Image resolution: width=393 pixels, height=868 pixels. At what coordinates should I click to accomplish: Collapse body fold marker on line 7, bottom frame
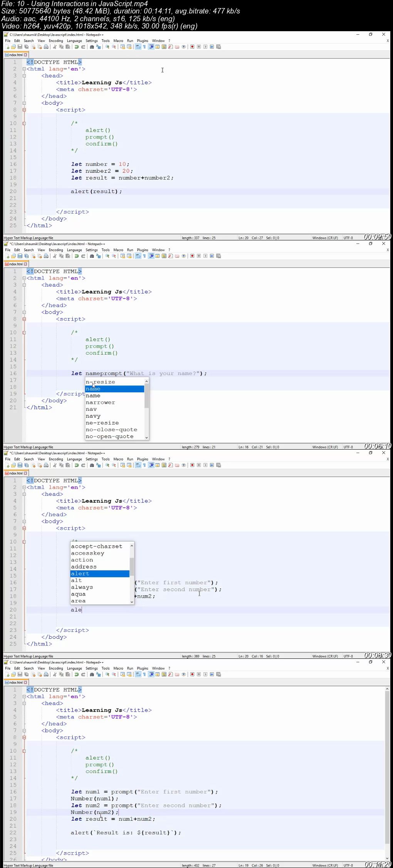point(24,730)
